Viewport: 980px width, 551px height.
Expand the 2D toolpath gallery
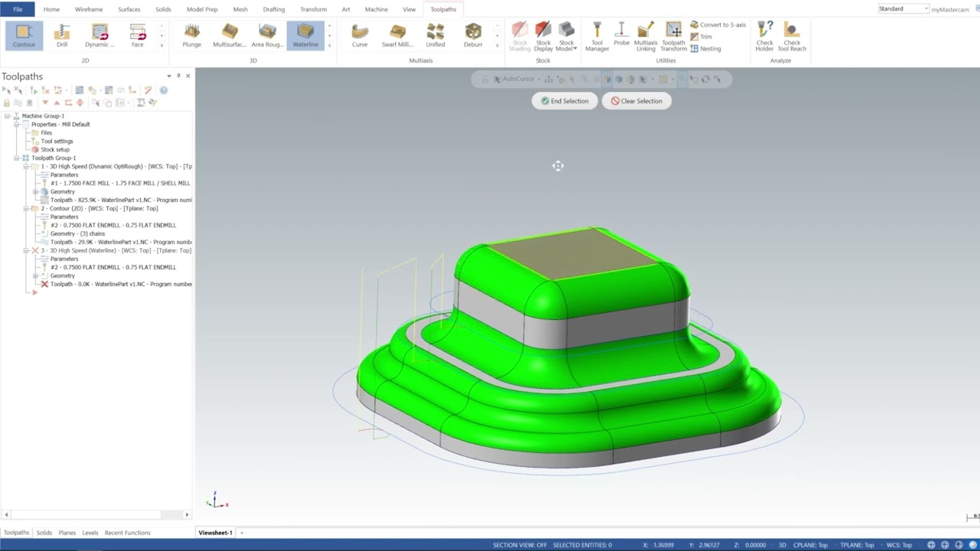click(162, 46)
